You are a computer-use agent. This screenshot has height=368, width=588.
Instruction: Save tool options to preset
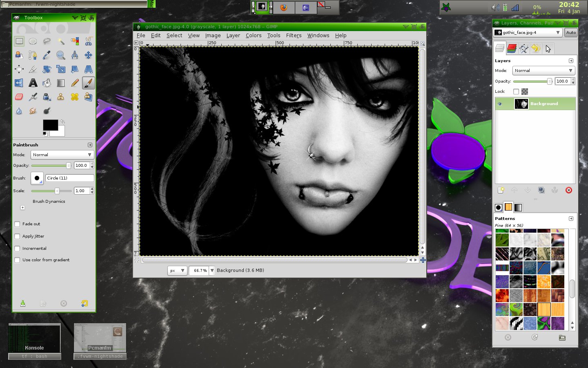(23, 303)
